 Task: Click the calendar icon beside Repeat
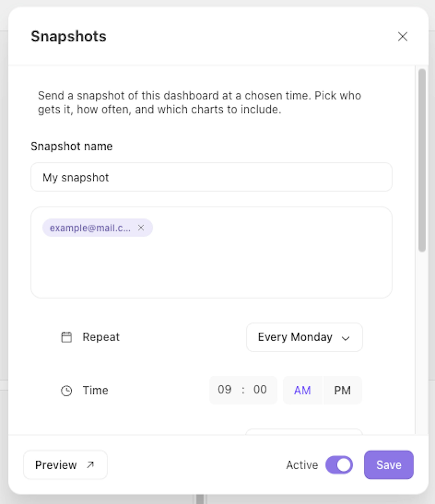click(x=66, y=337)
